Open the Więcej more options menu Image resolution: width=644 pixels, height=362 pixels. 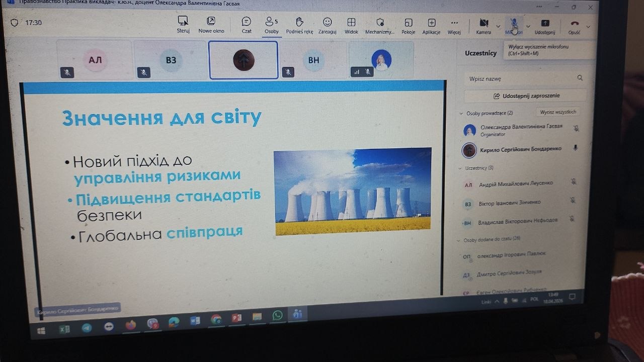[x=454, y=23]
